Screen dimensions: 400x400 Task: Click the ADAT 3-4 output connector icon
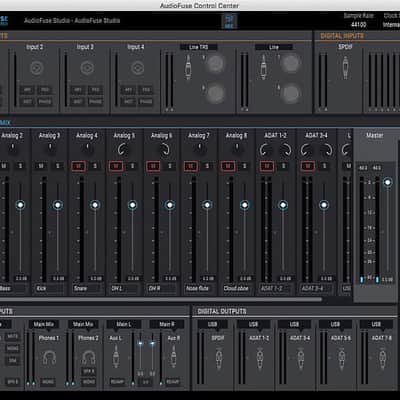click(301, 358)
